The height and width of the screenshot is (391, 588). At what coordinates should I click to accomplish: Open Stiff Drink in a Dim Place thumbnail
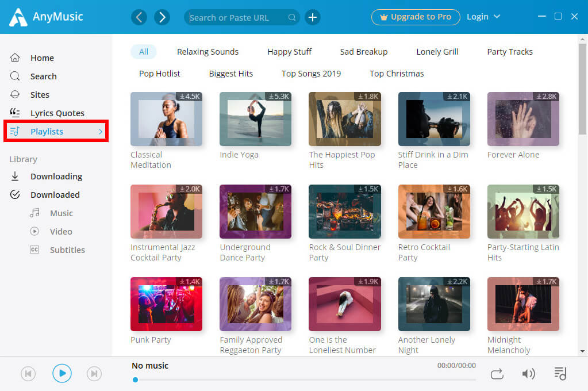tap(434, 119)
